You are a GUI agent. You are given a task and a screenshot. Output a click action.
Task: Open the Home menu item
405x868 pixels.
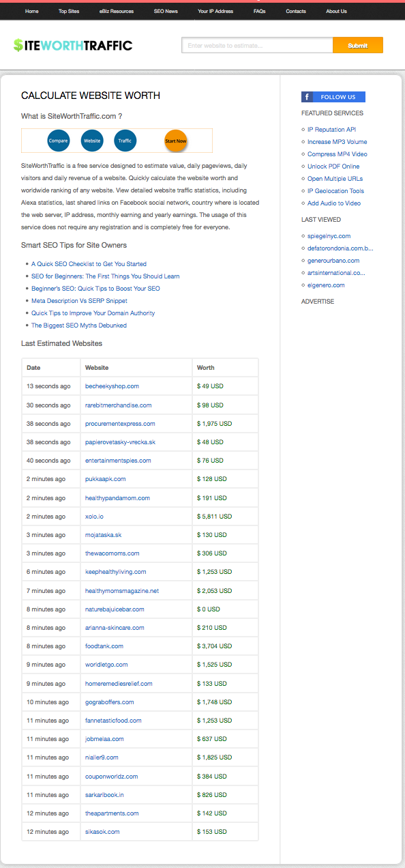pos(32,12)
